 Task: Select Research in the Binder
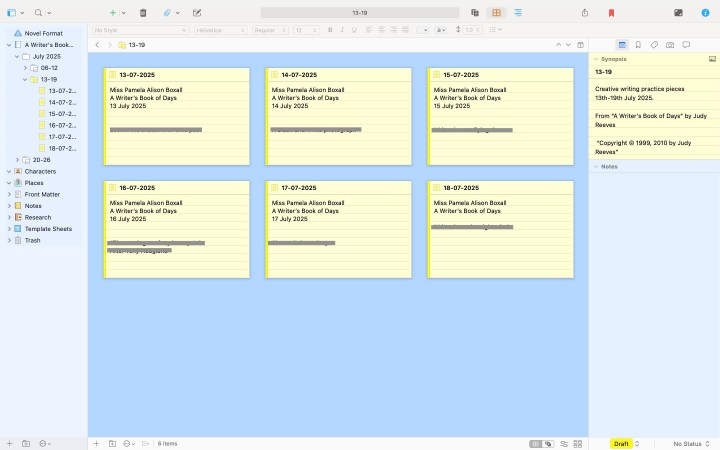pyautogui.click(x=38, y=217)
